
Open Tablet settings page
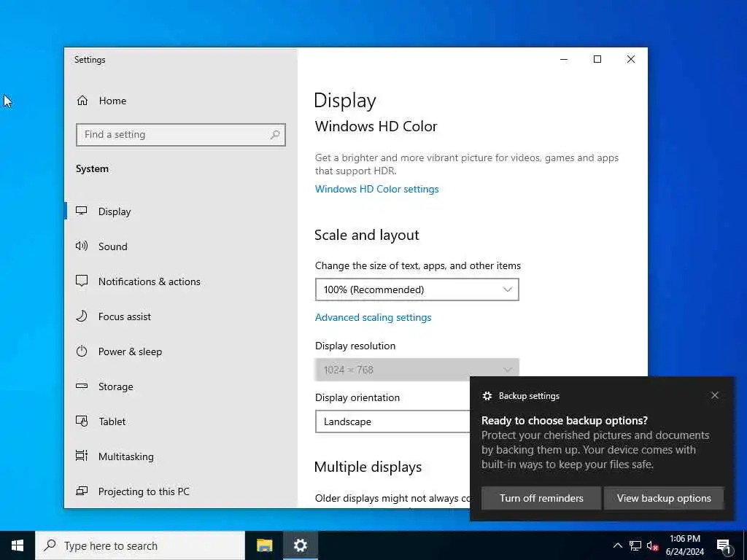(181, 421)
